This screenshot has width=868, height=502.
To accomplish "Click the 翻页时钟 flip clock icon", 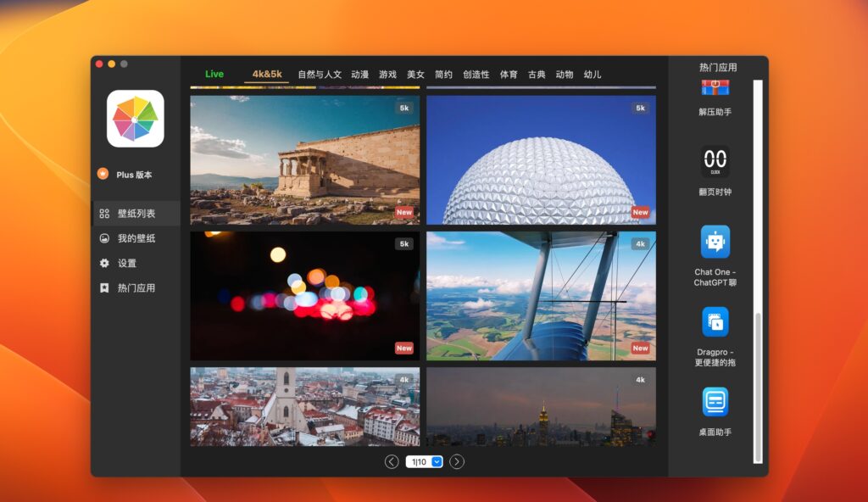I will (715, 159).
